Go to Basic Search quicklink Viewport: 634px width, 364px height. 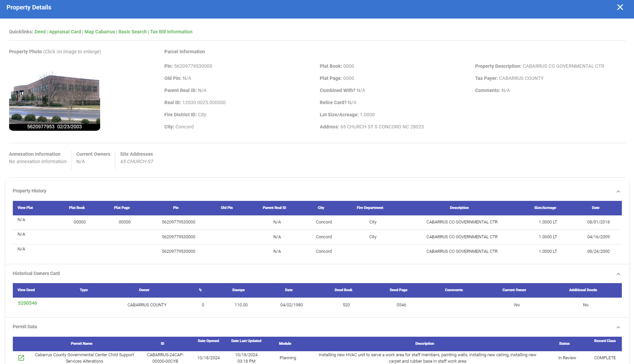pos(132,32)
